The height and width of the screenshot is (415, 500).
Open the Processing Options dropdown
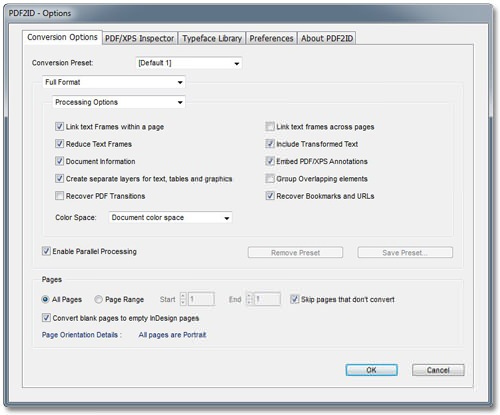click(119, 102)
